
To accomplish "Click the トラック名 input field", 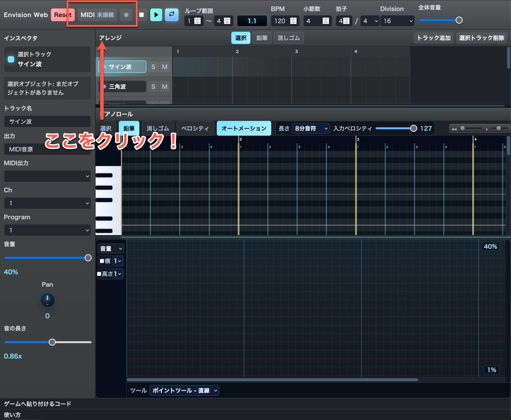I will click(47, 121).
